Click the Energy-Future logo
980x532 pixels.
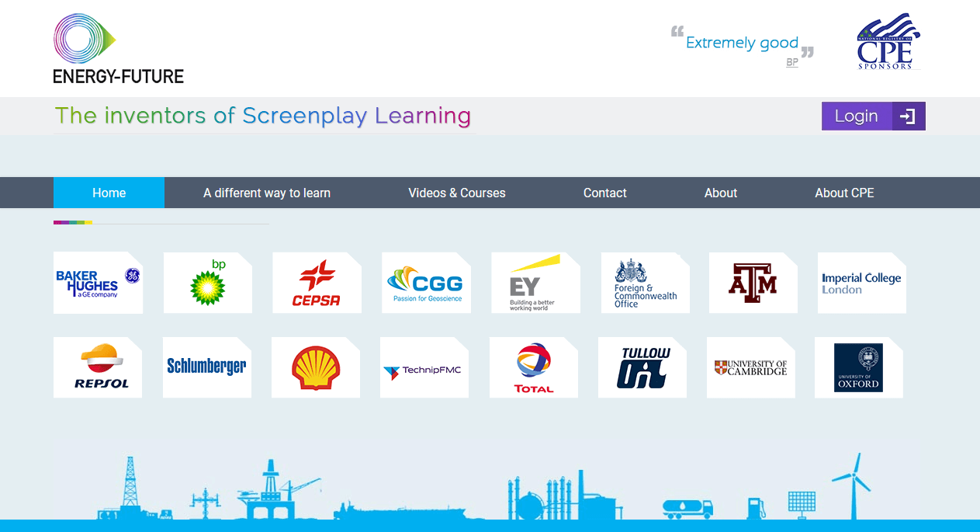pyautogui.click(x=118, y=48)
